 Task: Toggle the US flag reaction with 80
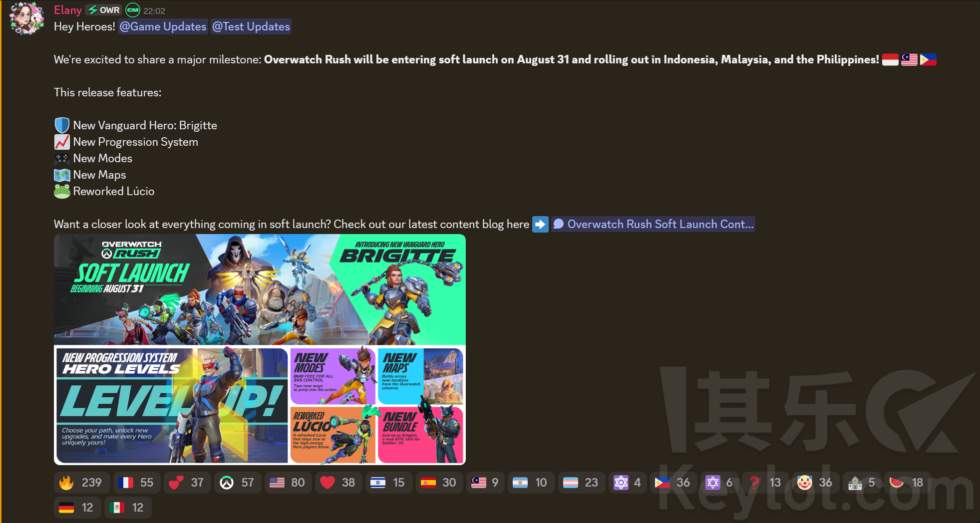(x=288, y=483)
